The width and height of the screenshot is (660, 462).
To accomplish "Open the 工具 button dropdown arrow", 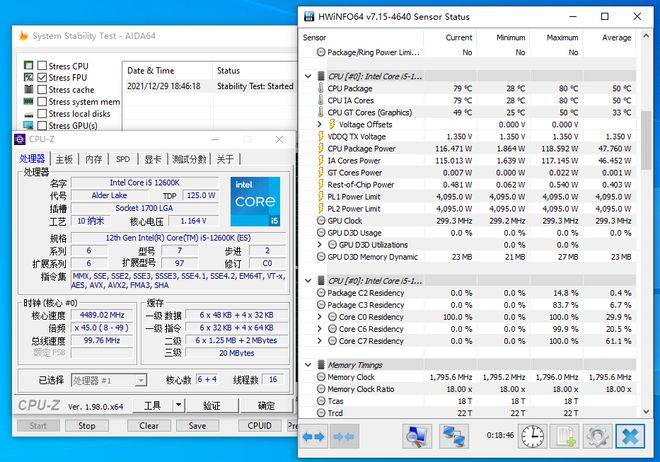I will coord(178,405).
